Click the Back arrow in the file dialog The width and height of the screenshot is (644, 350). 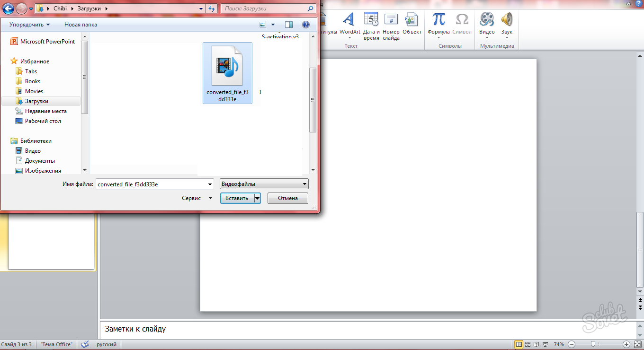point(8,9)
